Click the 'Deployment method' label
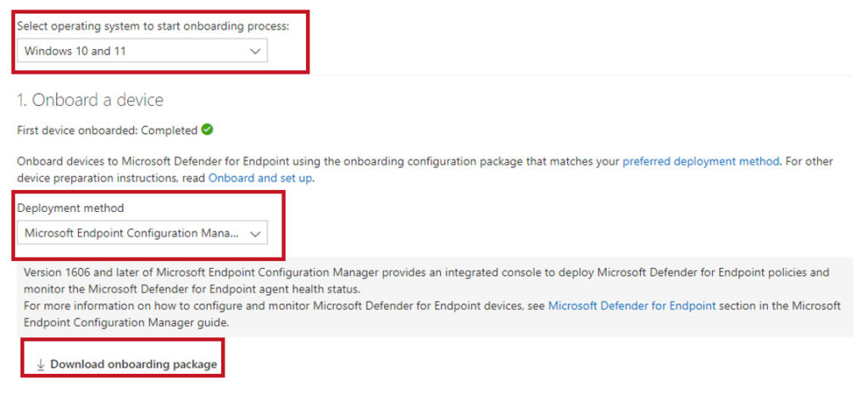The image size is (868, 395). pos(71,208)
